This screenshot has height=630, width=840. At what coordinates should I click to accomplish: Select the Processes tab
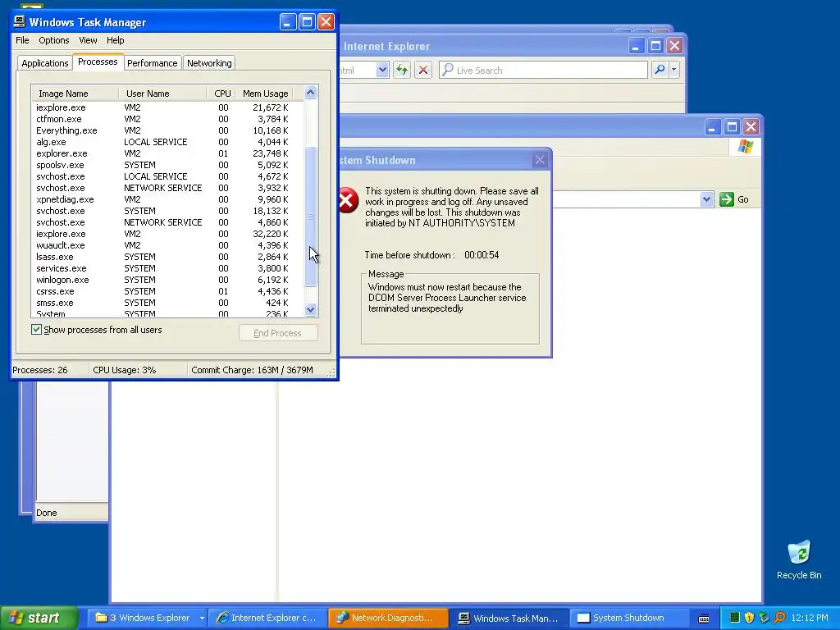(98, 62)
